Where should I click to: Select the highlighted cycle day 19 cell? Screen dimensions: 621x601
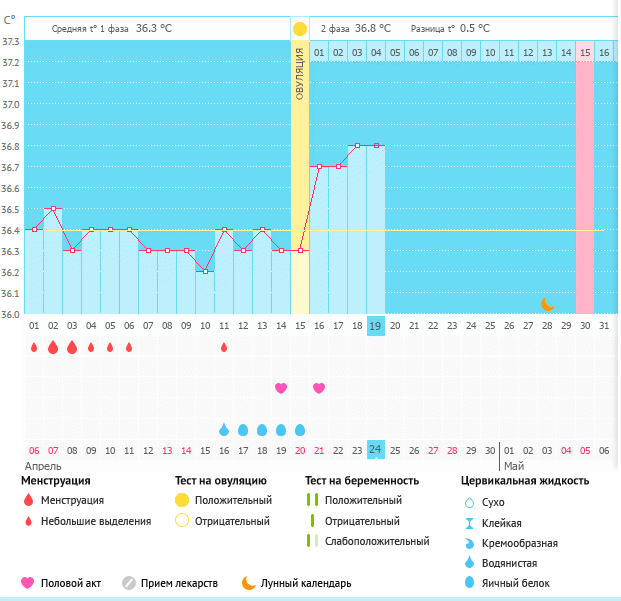(376, 325)
